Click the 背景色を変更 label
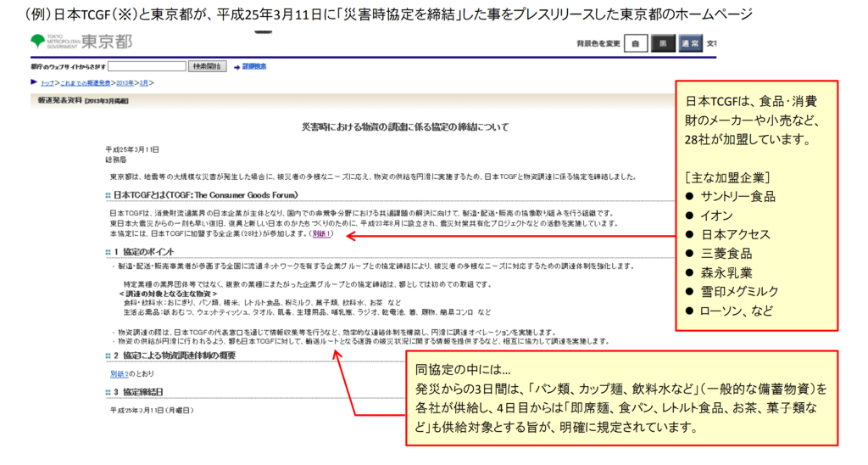868x465 pixels. point(598,44)
